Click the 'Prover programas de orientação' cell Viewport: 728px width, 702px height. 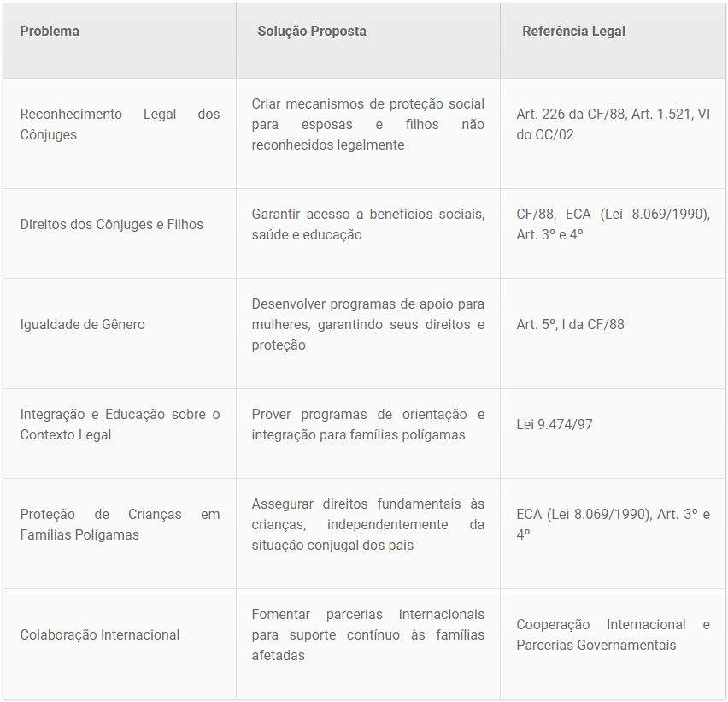(x=367, y=425)
